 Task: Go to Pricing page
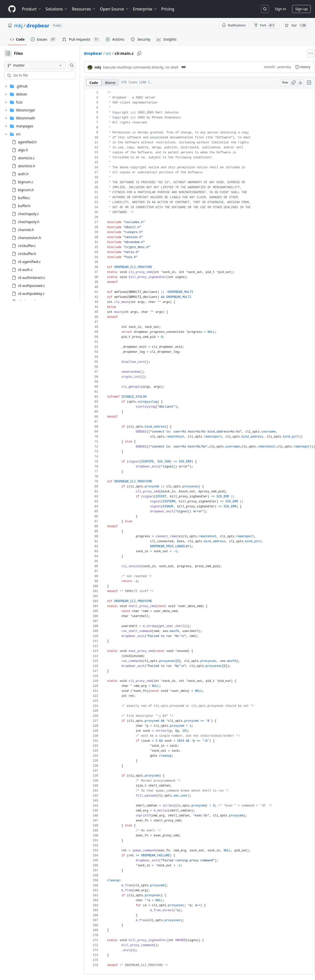168,9
